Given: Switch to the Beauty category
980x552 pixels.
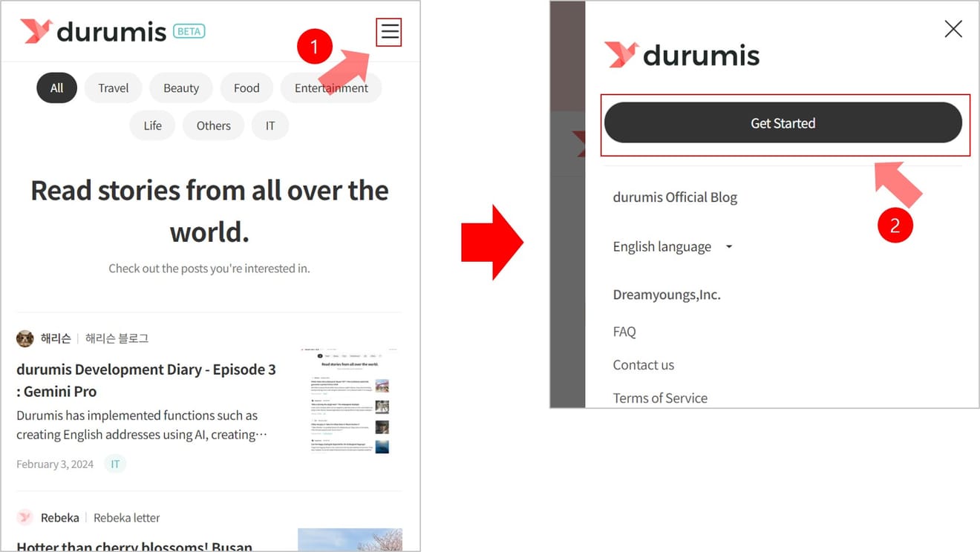Looking at the screenshot, I should click(181, 88).
